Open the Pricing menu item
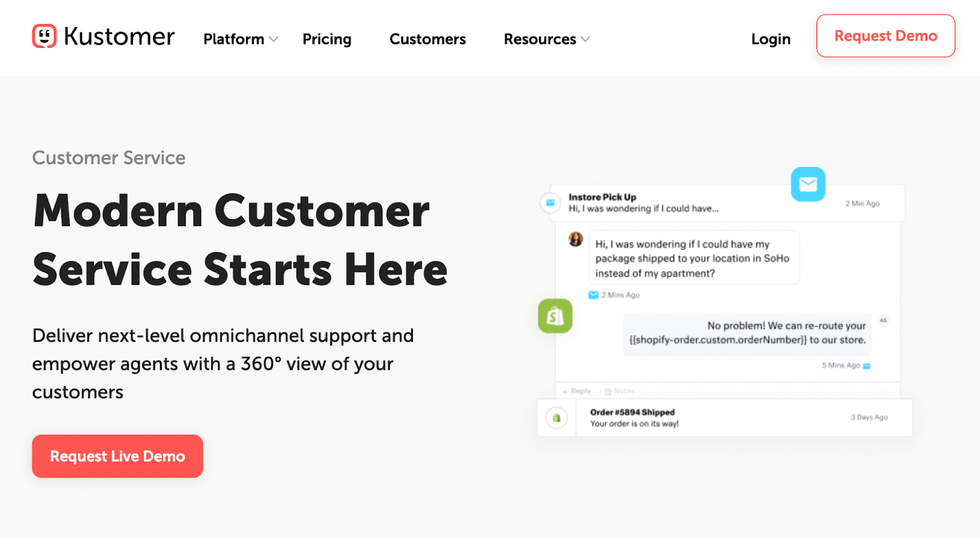The image size is (980, 537). (x=327, y=39)
